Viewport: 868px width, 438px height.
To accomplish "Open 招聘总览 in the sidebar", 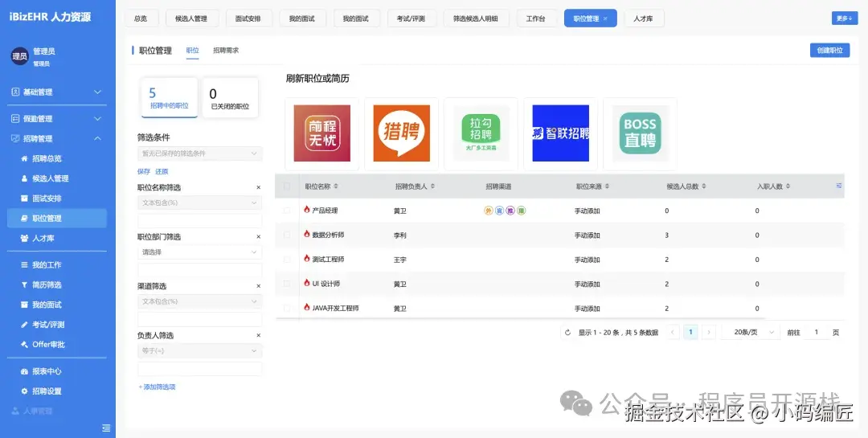I will [x=57, y=158].
